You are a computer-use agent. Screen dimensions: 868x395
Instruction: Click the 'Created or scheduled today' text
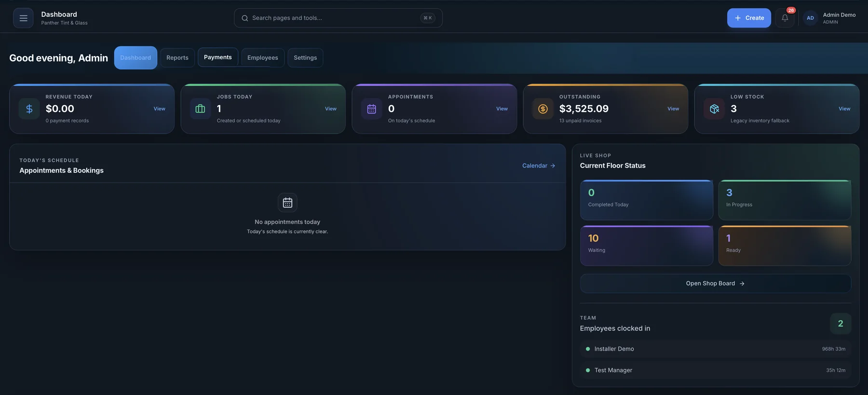pos(249,121)
